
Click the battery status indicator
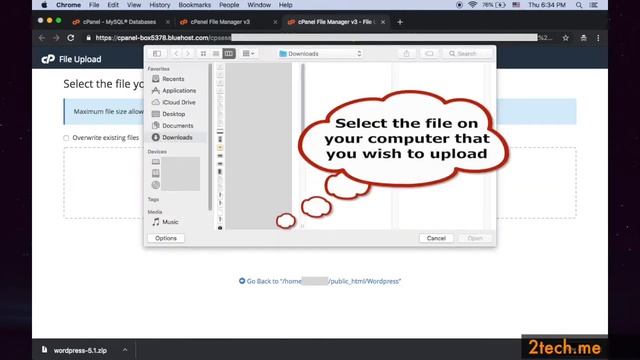click(494, 5)
